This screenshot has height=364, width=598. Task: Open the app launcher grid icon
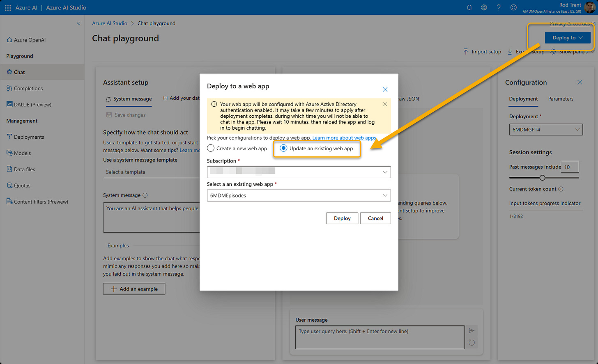(x=8, y=8)
